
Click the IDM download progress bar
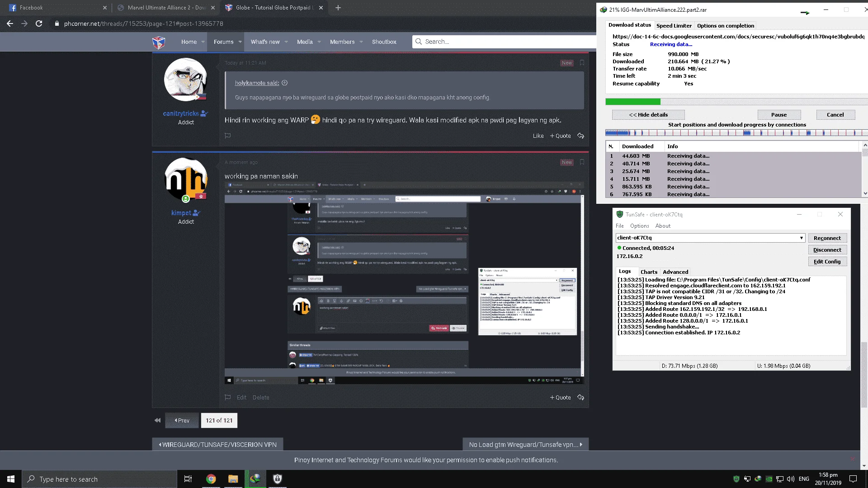(736, 102)
